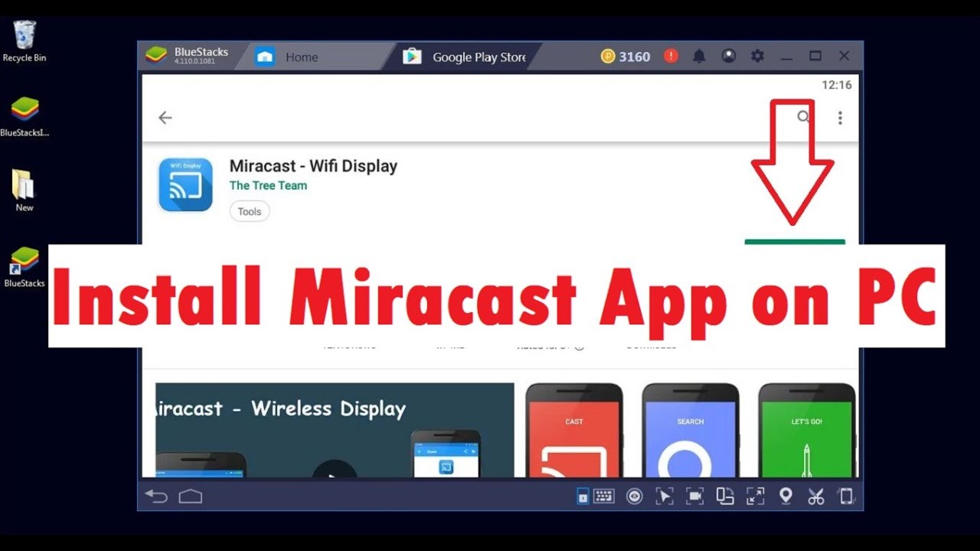The image size is (980, 551).
Task: Open the notifications bell
Action: (x=699, y=56)
